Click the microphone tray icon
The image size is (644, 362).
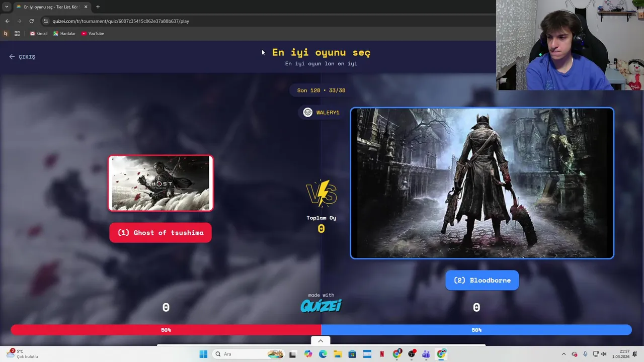[585, 354]
